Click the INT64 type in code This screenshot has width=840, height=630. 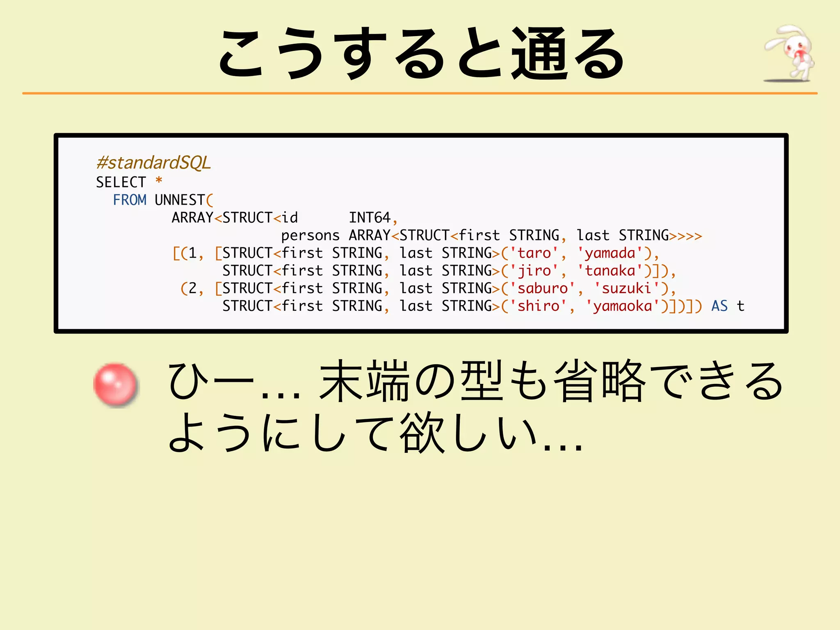[370, 217]
